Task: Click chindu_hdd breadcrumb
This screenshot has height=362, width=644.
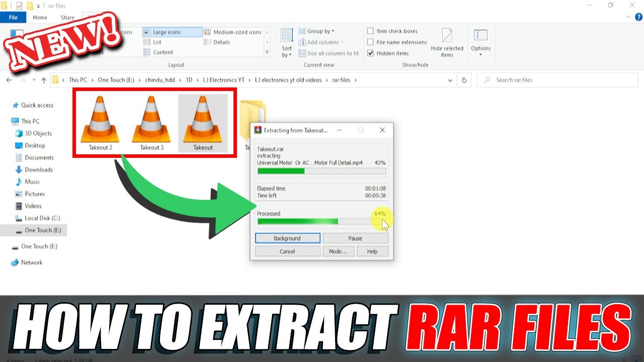Action: pyautogui.click(x=160, y=80)
